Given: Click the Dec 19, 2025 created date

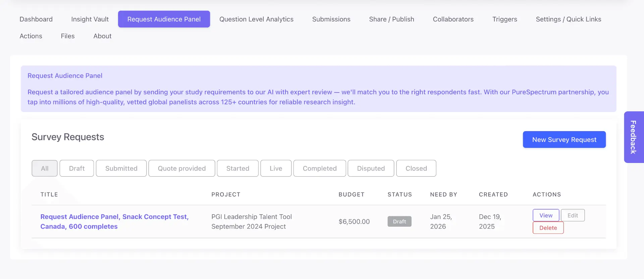Looking at the screenshot, I should pyautogui.click(x=490, y=221).
